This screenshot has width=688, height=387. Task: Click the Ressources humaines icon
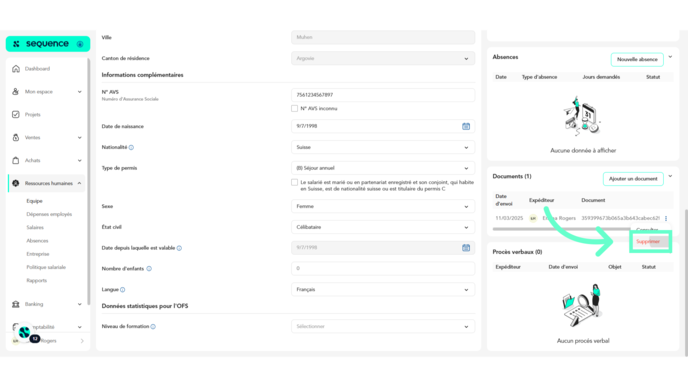[x=16, y=183]
